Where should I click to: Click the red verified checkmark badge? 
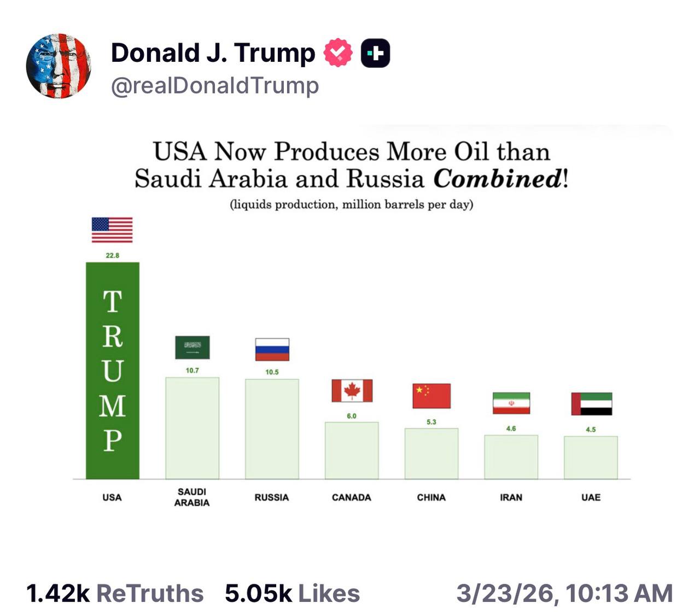(x=338, y=53)
